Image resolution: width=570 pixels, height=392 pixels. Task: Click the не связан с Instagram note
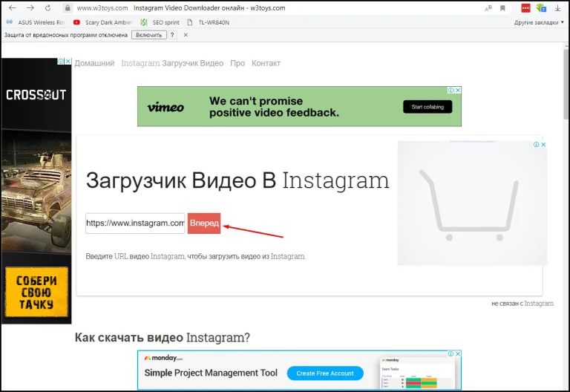tap(522, 304)
